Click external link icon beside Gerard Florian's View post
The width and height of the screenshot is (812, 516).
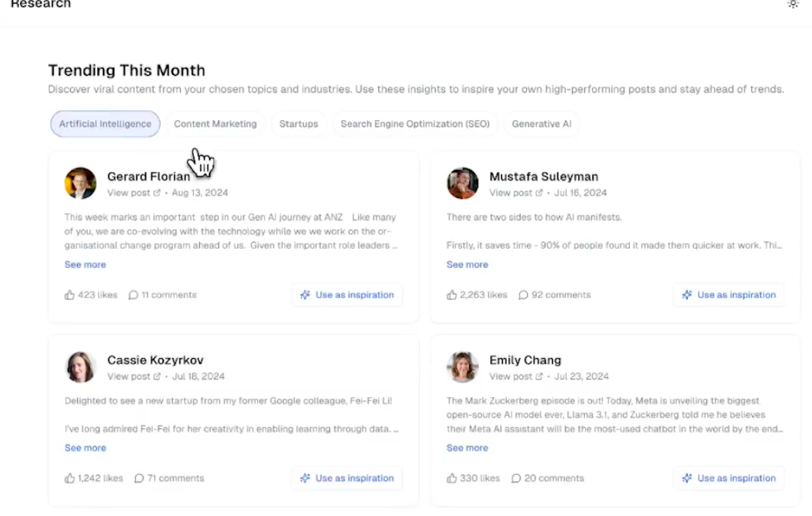(157, 193)
